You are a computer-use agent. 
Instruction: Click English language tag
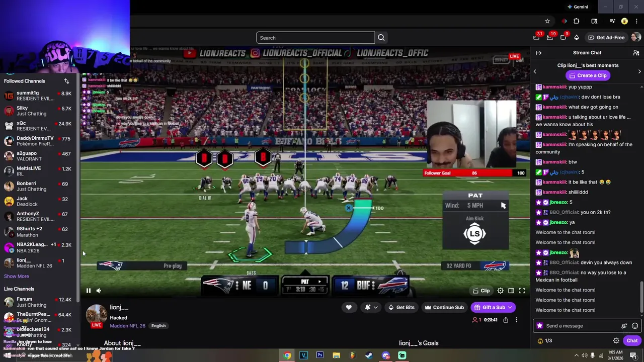pos(158,326)
